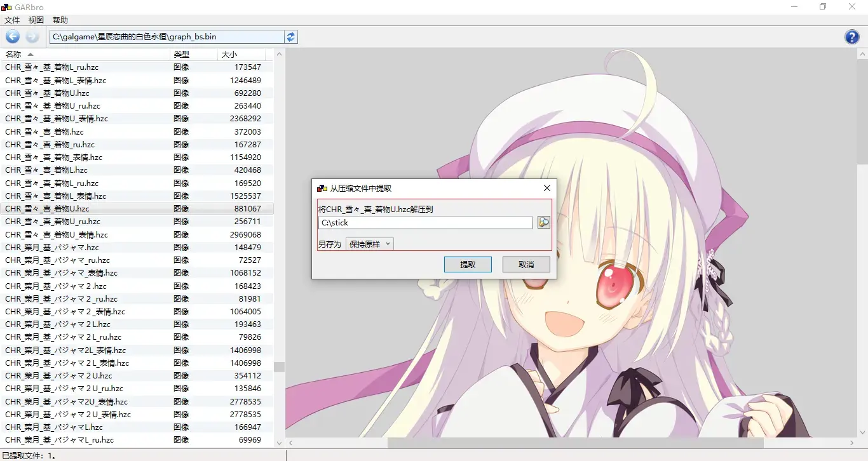Open the blue help question mark icon
The image size is (868, 461).
pos(851,37)
